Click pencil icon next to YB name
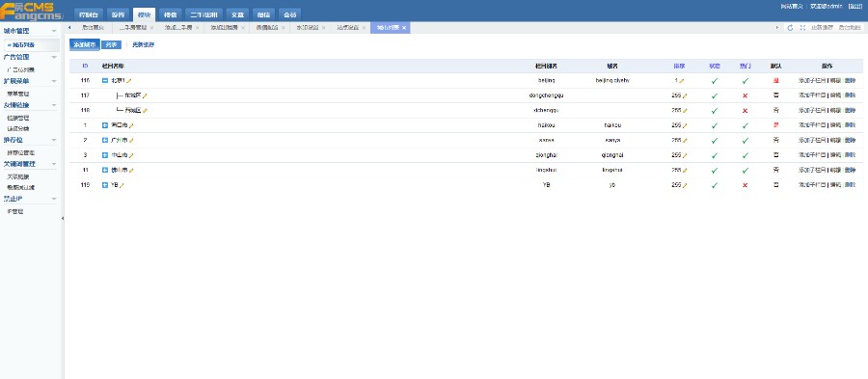Screen dimensions: 868x379 [122, 185]
